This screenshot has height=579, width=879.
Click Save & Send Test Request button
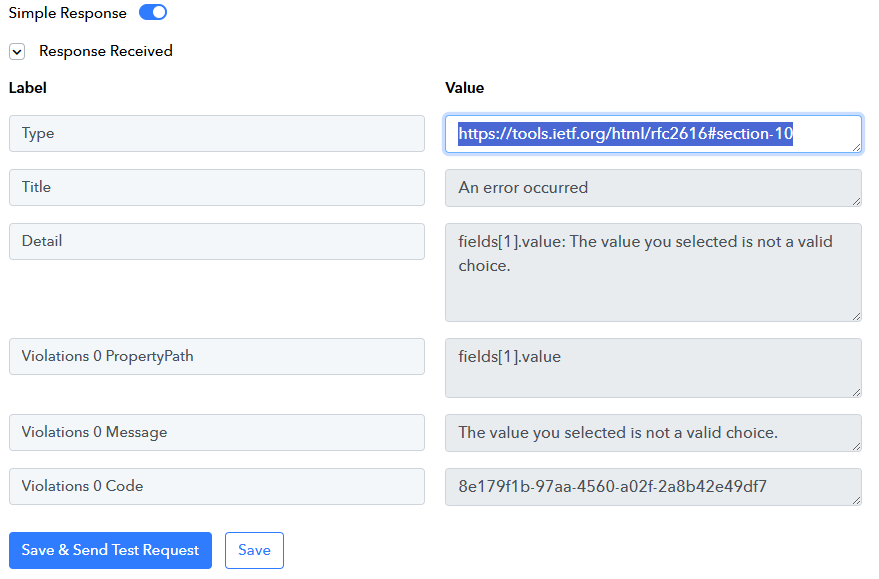(x=110, y=550)
